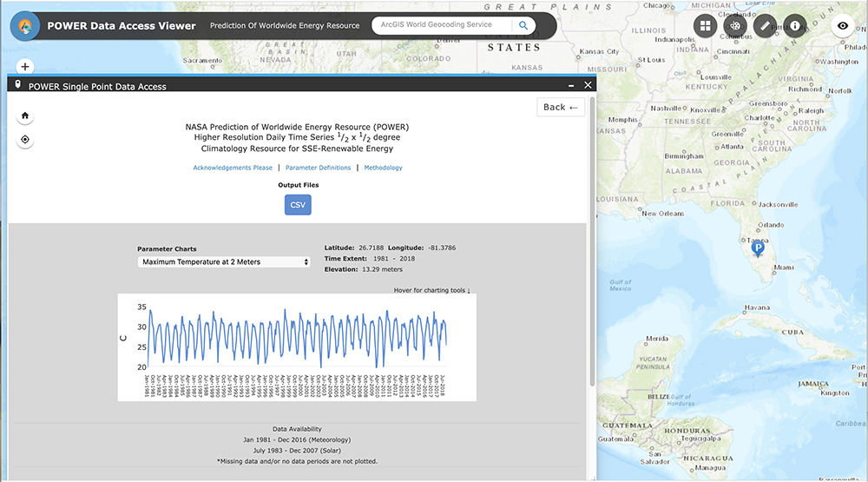The width and height of the screenshot is (868, 482).
Task: Click the blue P map marker
Action: 757,248
